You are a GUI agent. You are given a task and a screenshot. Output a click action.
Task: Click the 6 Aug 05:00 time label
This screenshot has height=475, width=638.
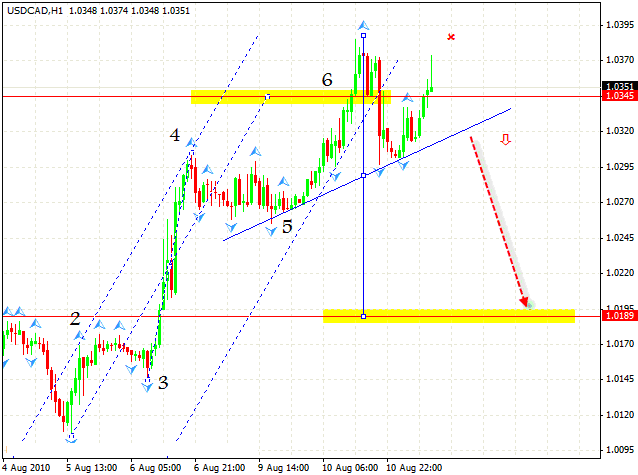[x=155, y=468]
